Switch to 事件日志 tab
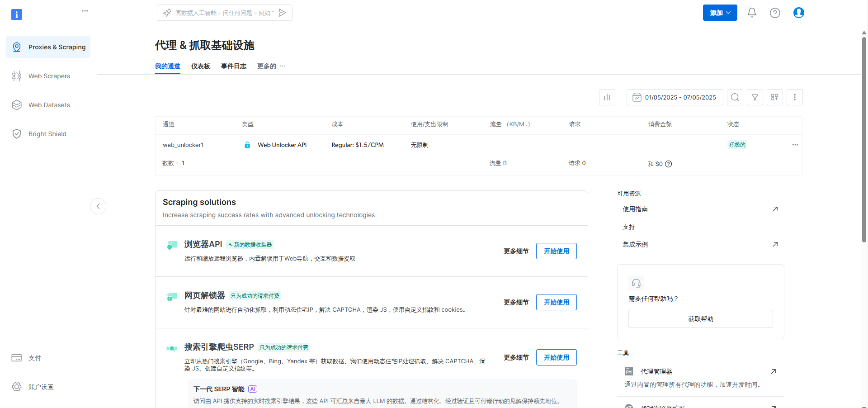Screen dimensions: 868x408 [234, 66]
